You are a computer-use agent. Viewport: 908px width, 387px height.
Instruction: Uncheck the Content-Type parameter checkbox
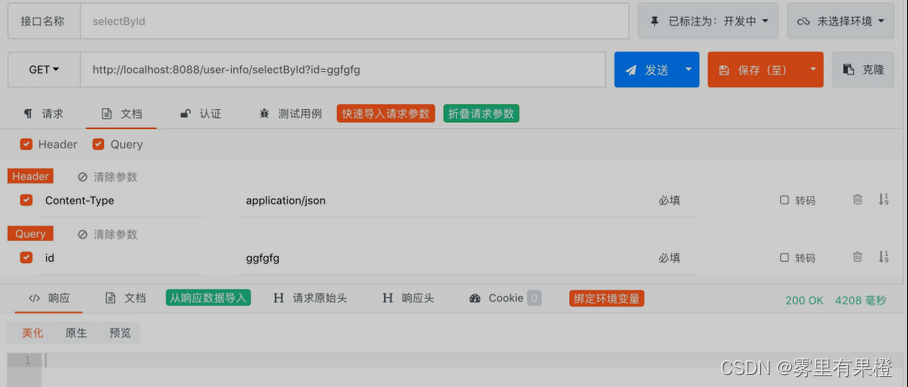tap(26, 200)
